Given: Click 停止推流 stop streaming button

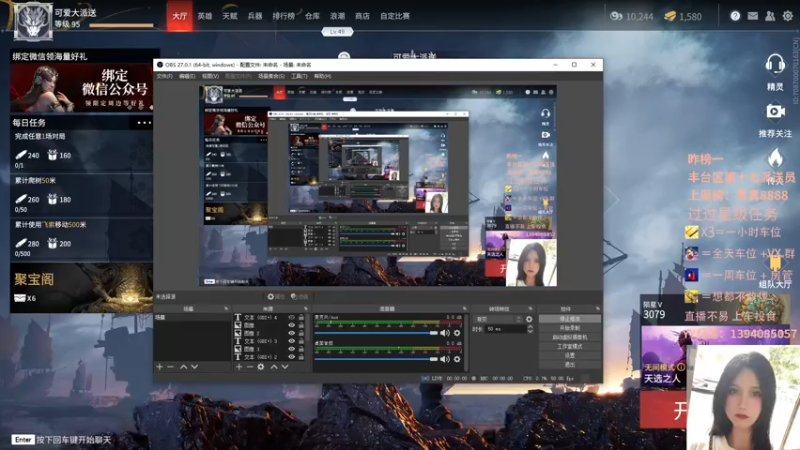Looking at the screenshot, I should [x=569, y=319].
